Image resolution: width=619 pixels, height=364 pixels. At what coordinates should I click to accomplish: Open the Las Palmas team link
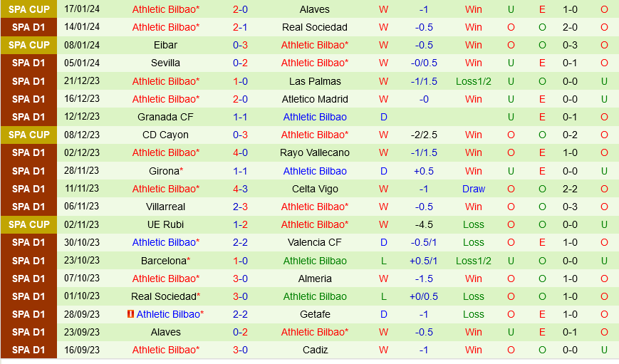point(315,81)
